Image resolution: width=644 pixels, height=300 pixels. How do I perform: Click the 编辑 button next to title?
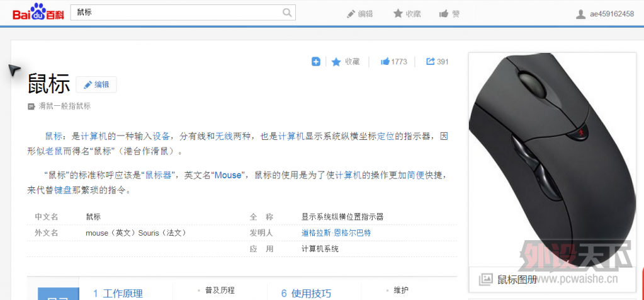[96, 84]
